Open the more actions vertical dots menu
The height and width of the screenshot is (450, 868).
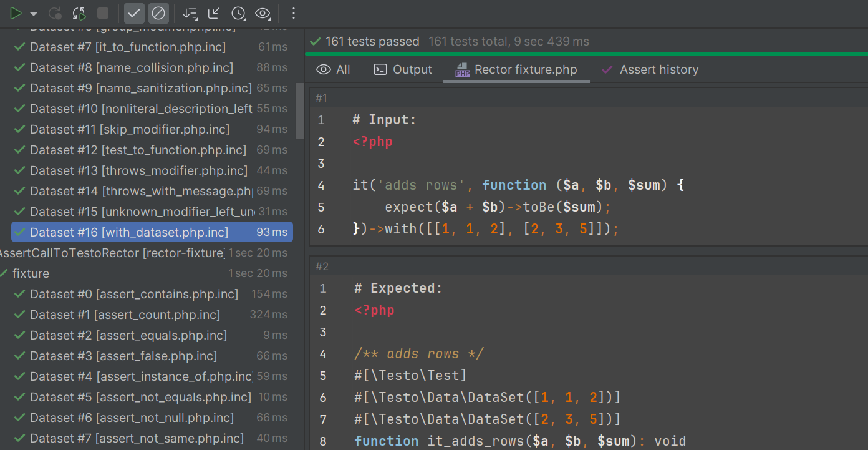(x=294, y=13)
